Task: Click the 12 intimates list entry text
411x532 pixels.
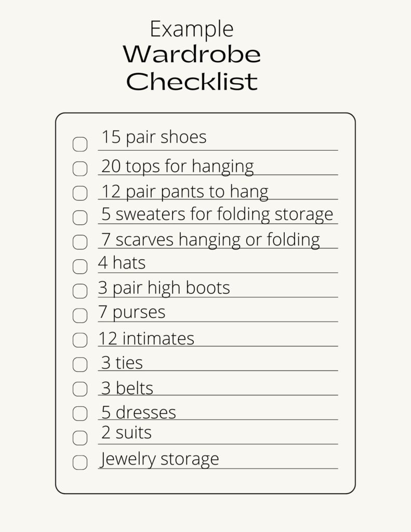Action: (x=146, y=339)
